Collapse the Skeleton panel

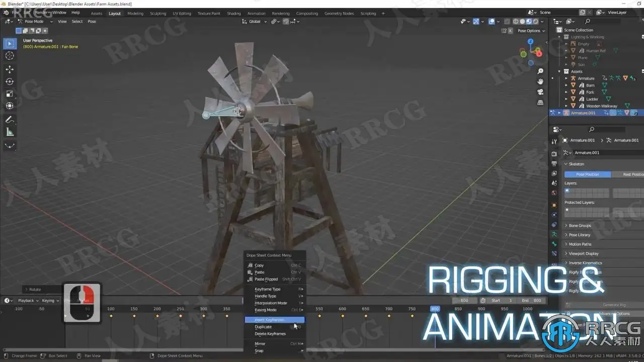click(576, 164)
